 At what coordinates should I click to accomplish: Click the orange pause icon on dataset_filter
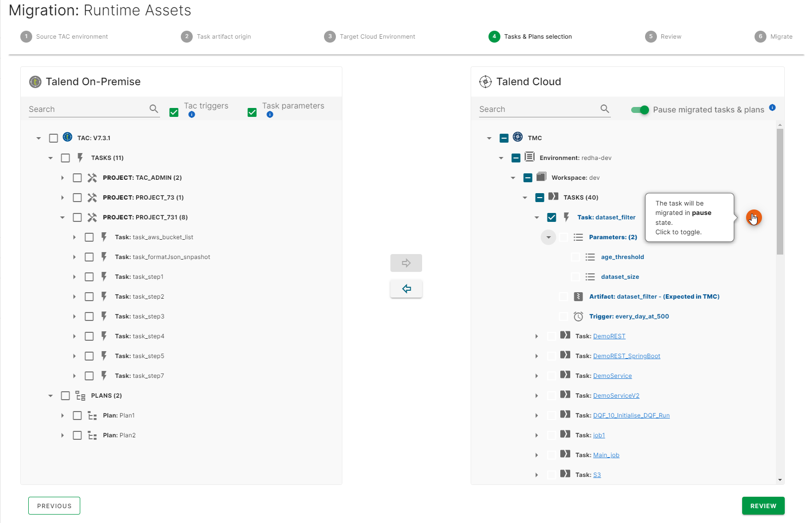[x=754, y=217]
